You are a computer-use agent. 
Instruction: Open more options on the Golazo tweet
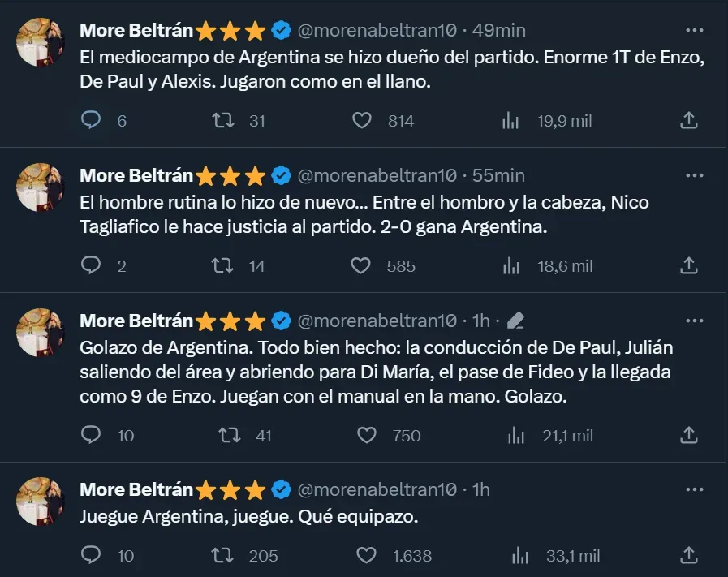tap(694, 321)
